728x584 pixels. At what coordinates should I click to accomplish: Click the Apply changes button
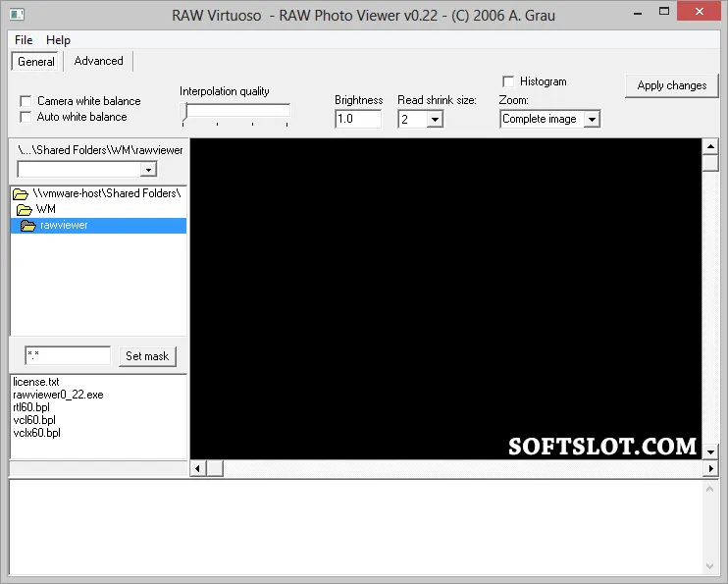671,85
